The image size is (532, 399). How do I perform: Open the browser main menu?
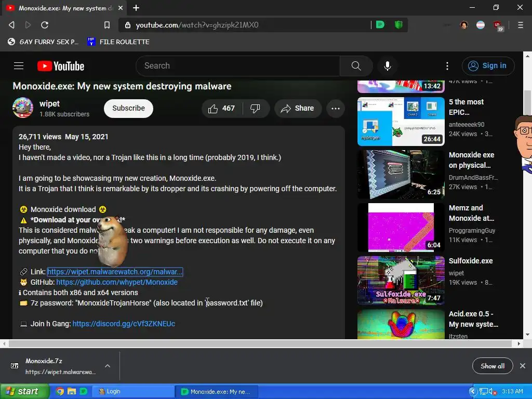tap(520, 25)
